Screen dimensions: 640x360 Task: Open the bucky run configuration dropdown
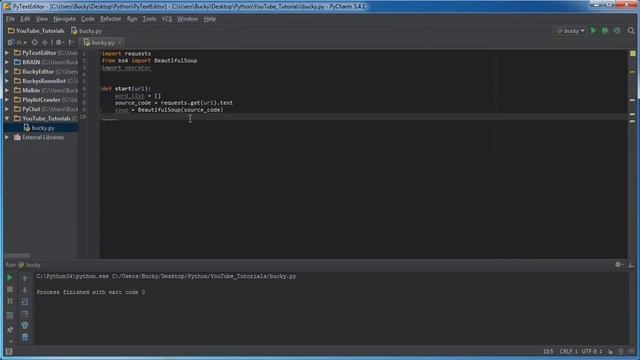click(x=571, y=31)
